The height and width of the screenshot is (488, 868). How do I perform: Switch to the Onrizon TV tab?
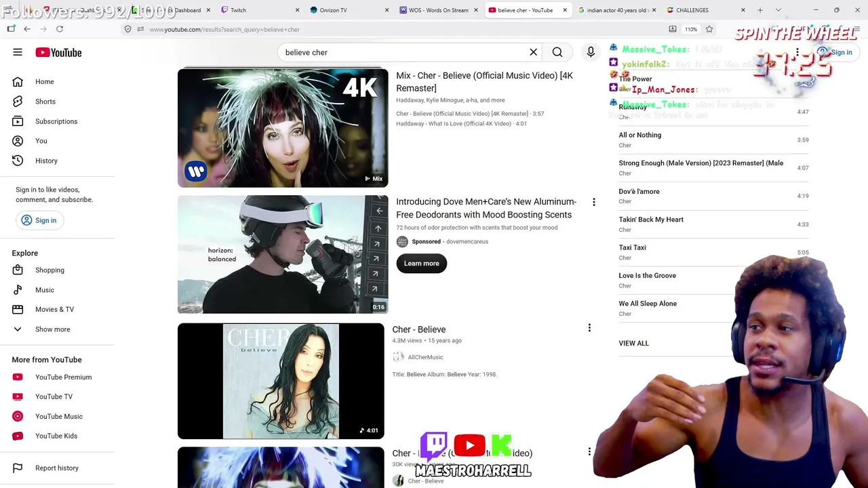pos(349,10)
